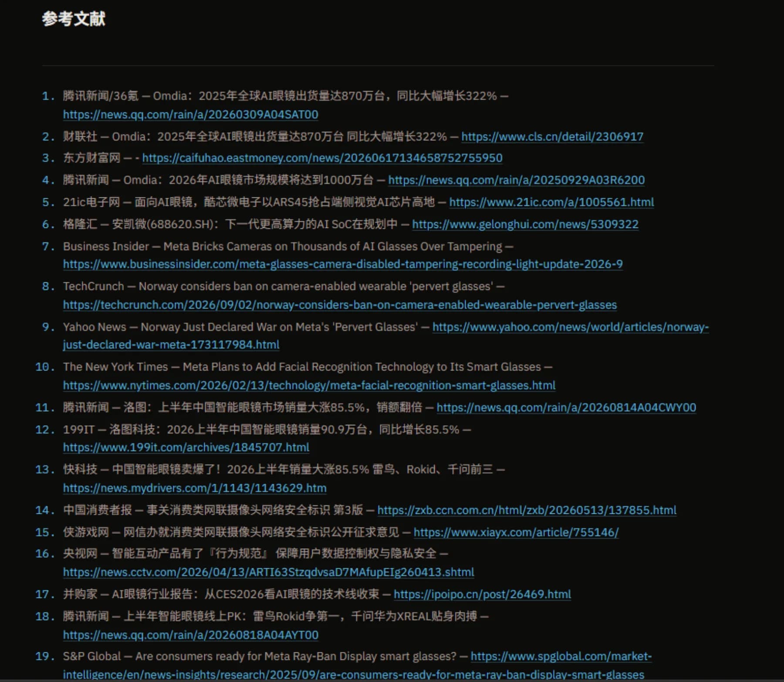Click the 侠游戏网 网信办 reference text
784x682 pixels.
[231, 533]
